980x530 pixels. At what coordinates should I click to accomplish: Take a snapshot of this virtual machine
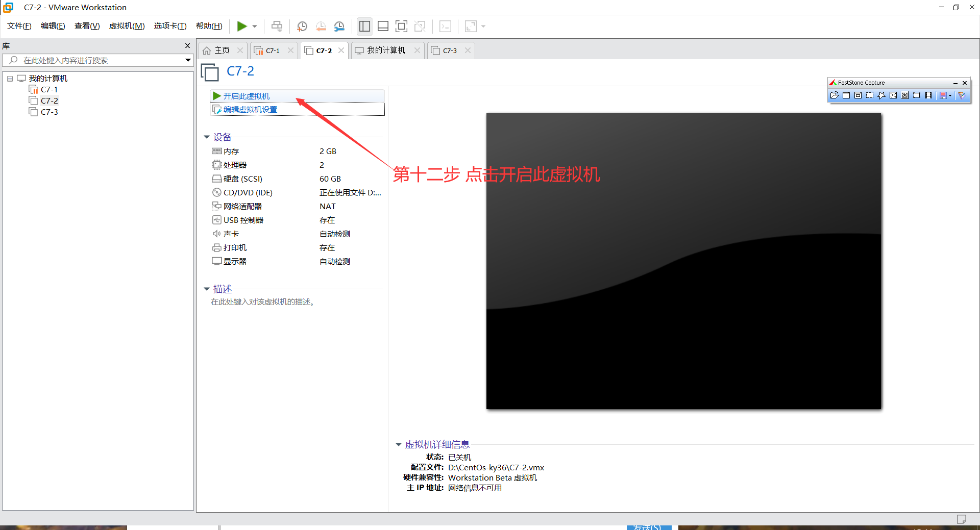pyautogui.click(x=302, y=26)
